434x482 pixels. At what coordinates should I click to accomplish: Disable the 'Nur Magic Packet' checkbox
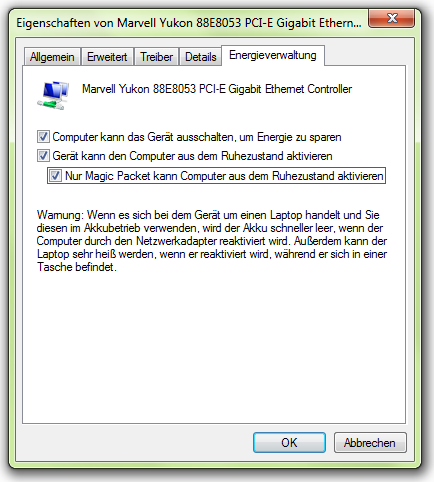click(55, 176)
